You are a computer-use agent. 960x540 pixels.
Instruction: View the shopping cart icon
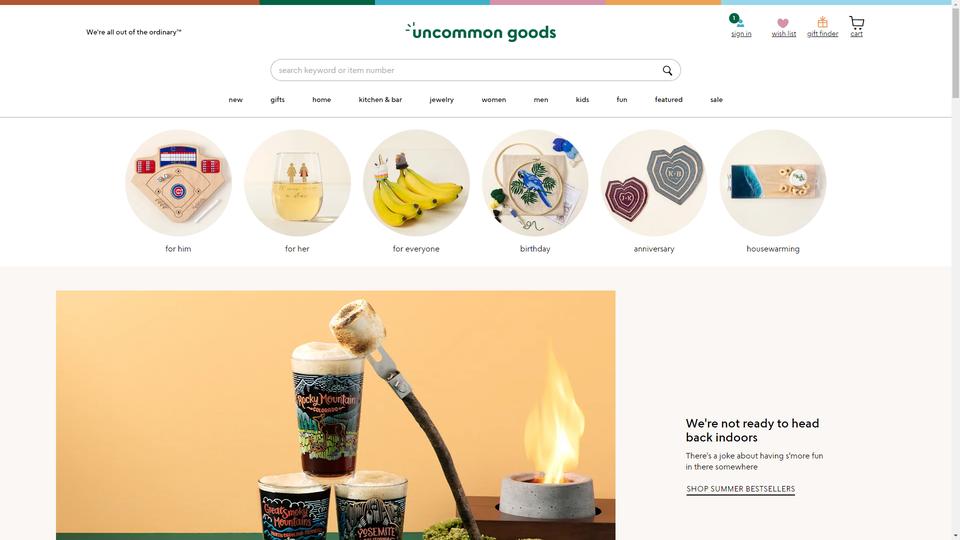coord(857,23)
